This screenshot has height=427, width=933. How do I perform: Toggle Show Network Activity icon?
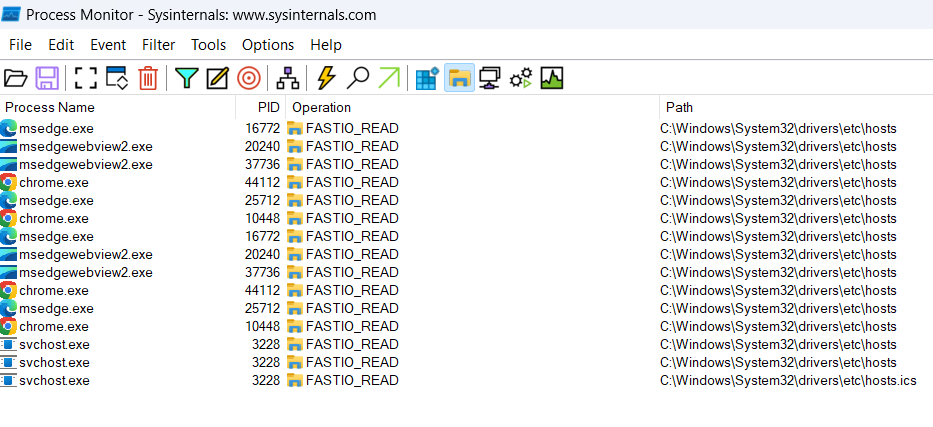tap(490, 78)
